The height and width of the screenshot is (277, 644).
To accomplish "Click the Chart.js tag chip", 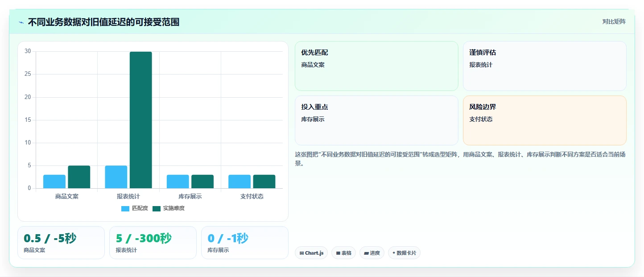I will [311, 253].
